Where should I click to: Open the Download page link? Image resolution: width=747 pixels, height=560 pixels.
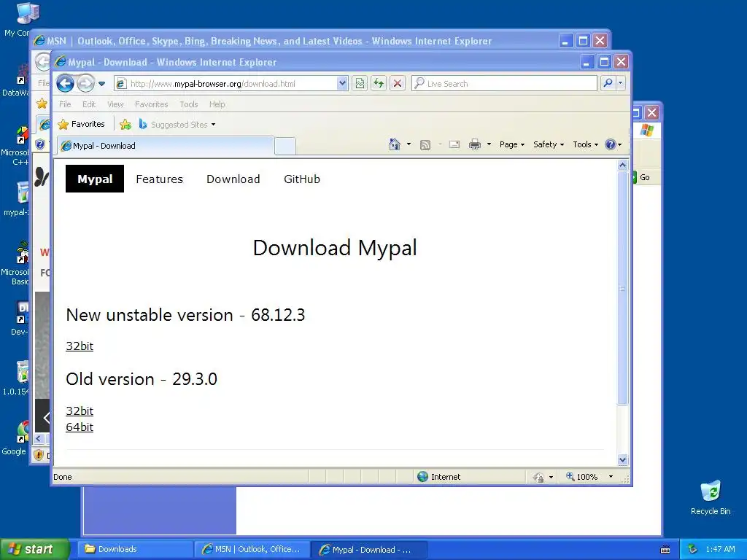coord(233,179)
